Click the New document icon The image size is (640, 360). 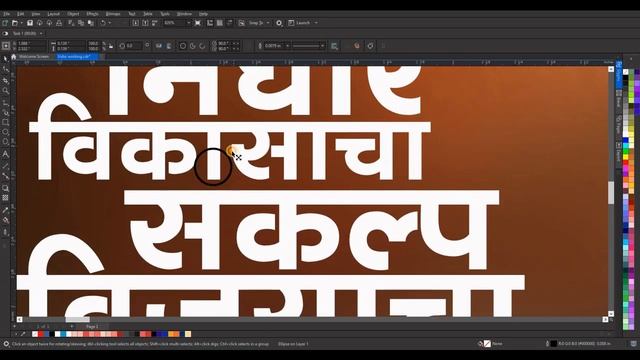pyautogui.click(x=5, y=23)
